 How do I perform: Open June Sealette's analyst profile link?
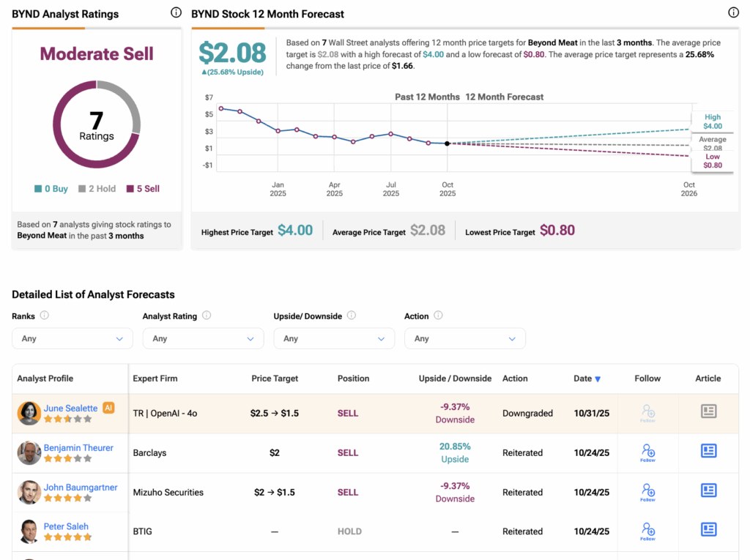click(70, 408)
